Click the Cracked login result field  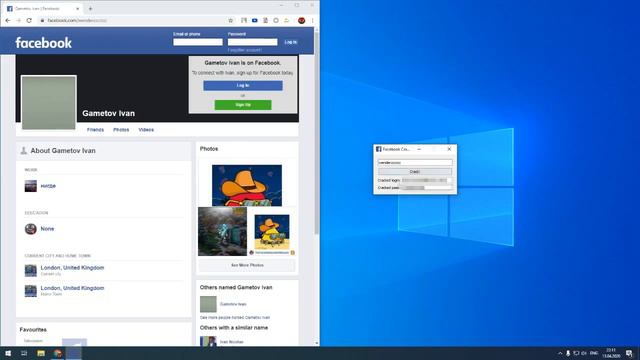click(427, 180)
